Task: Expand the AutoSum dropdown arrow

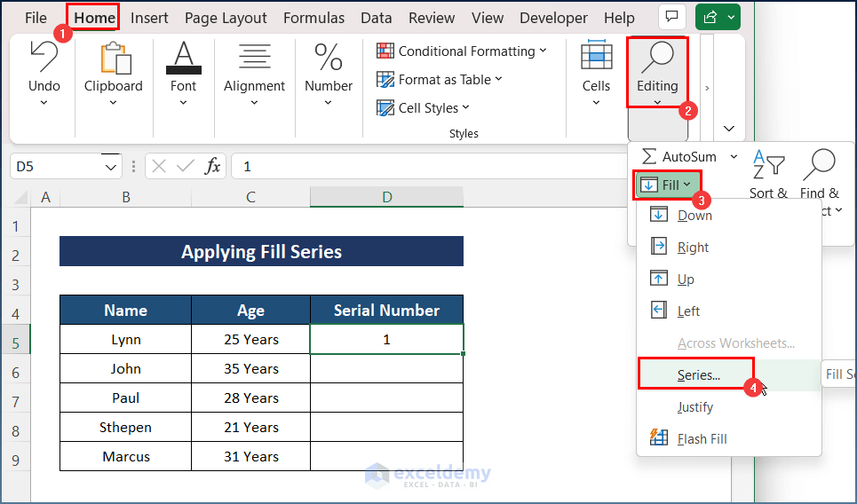Action: coord(734,157)
